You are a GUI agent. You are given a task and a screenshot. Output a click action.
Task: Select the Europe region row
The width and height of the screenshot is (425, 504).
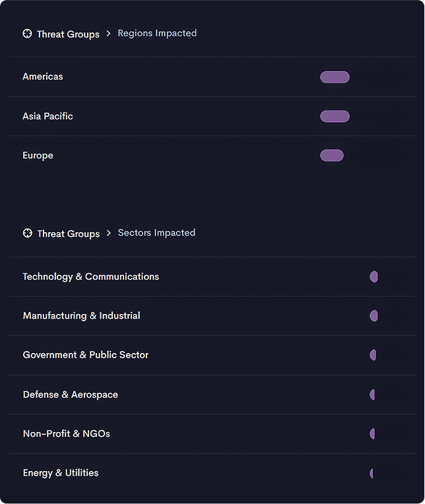click(x=212, y=156)
